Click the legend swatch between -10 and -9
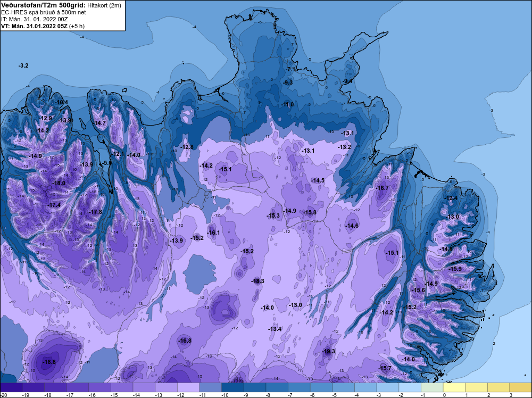 point(232,387)
